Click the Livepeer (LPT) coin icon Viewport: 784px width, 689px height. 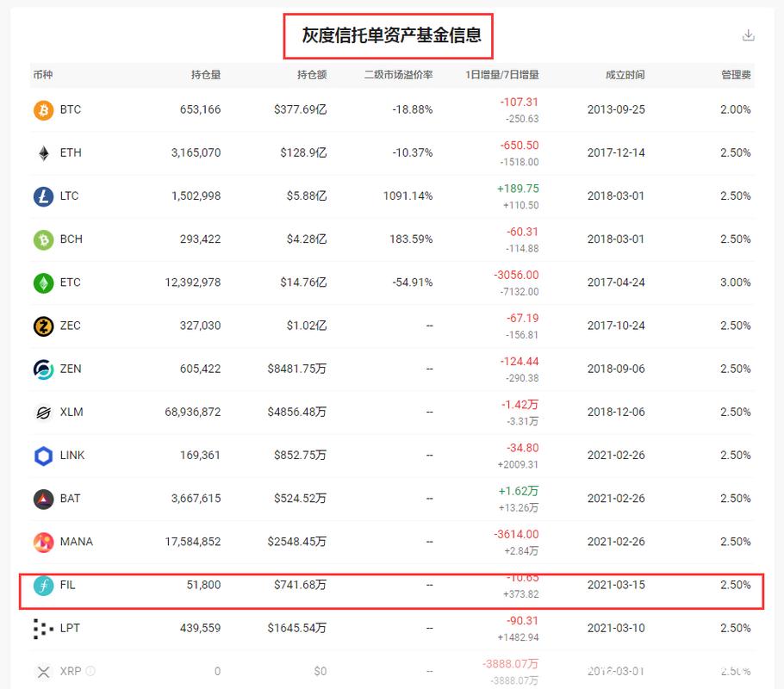(41, 628)
